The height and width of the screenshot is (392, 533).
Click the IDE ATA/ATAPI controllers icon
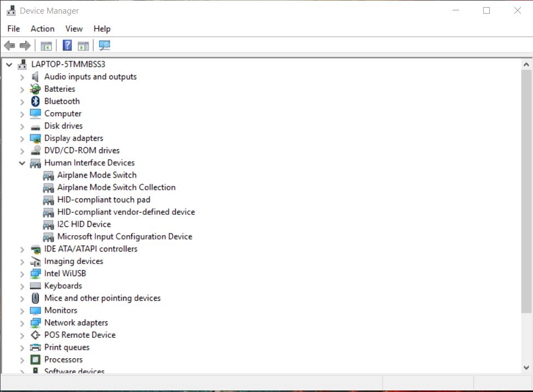[36, 249]
